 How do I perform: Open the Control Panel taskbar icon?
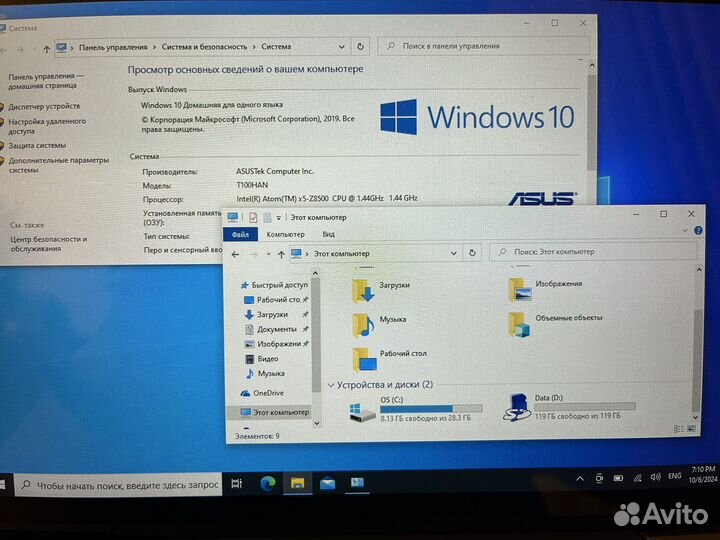[357, 483]
